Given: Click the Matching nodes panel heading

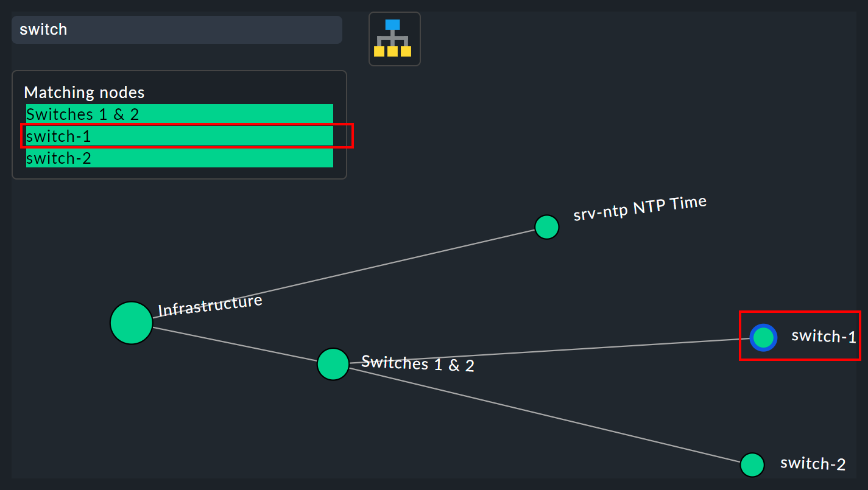Looking at the screenshot, I should pyautogui.click(x=84, y=92).
